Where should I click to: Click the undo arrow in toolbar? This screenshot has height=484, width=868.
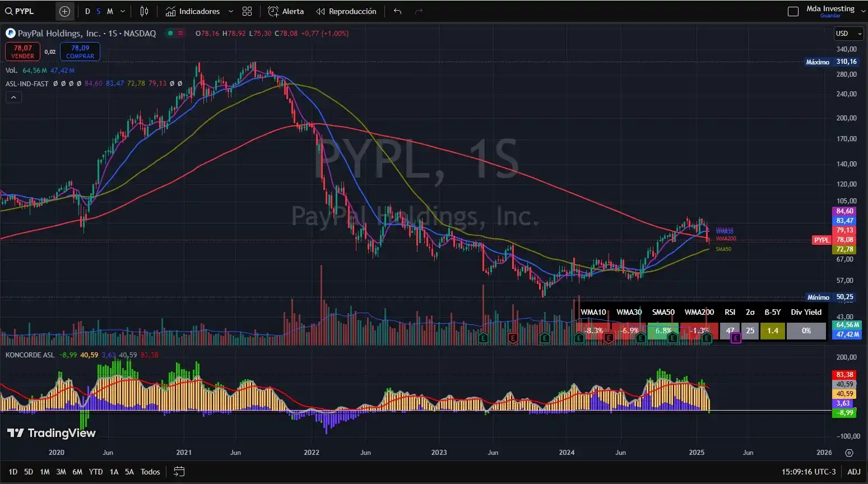(x=397, y=11)
